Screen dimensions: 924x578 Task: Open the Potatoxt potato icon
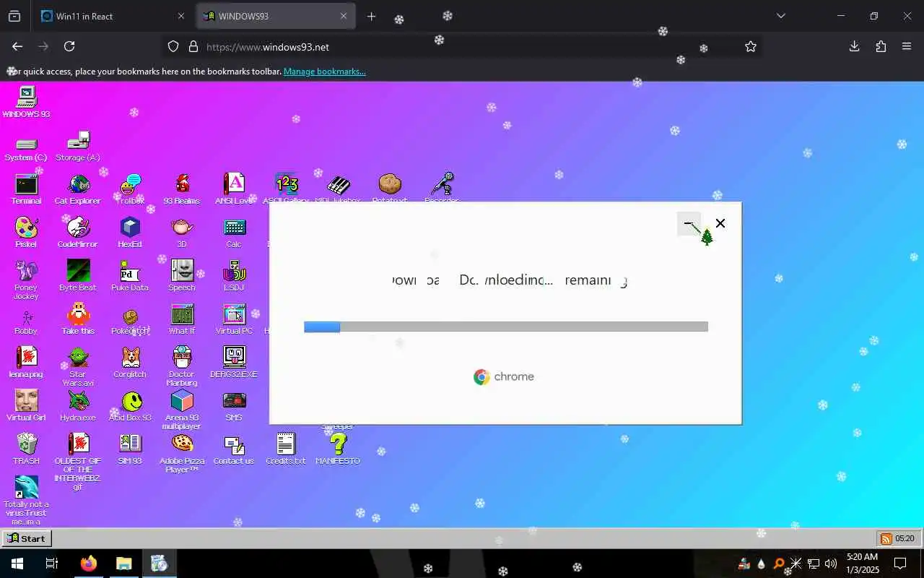pyautogui.click(x=390, y=189)
